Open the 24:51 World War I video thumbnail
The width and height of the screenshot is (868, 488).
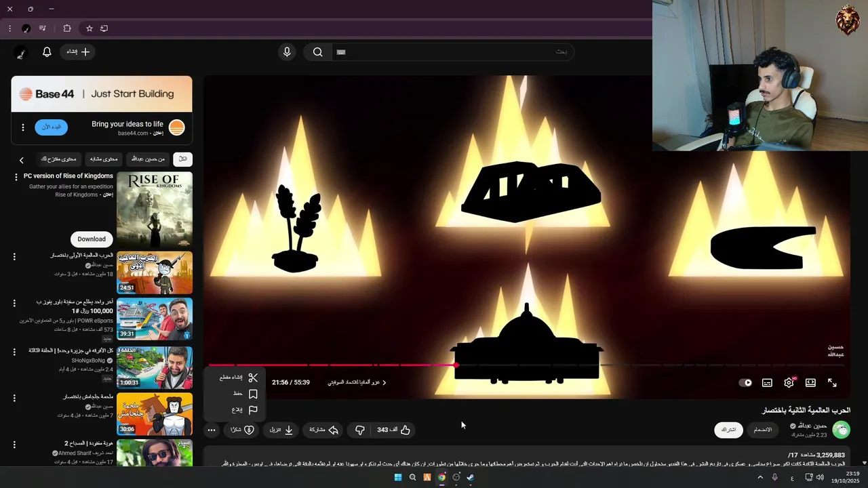click(155, 272)
